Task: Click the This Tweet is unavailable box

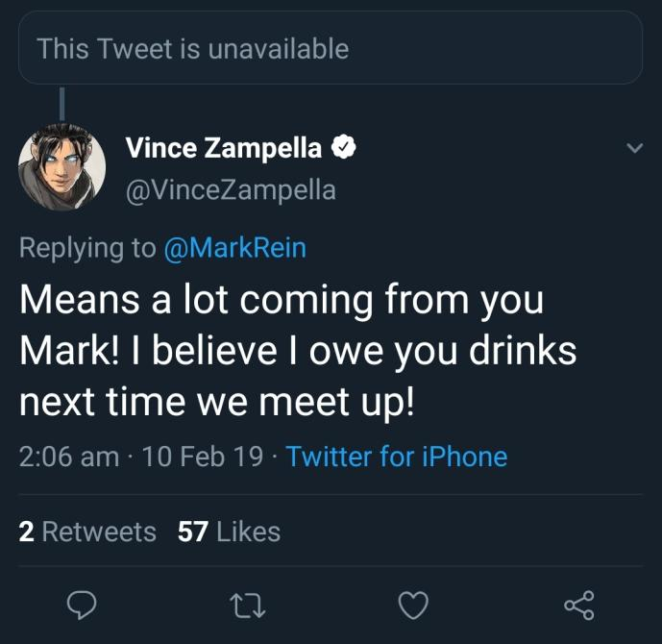Action: [331, 48]
